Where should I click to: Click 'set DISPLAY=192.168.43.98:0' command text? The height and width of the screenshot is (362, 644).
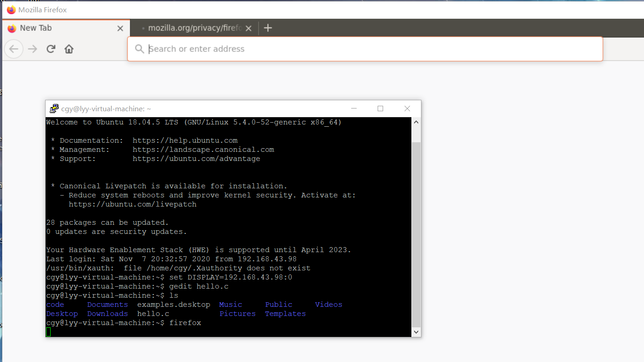[231, 277]
